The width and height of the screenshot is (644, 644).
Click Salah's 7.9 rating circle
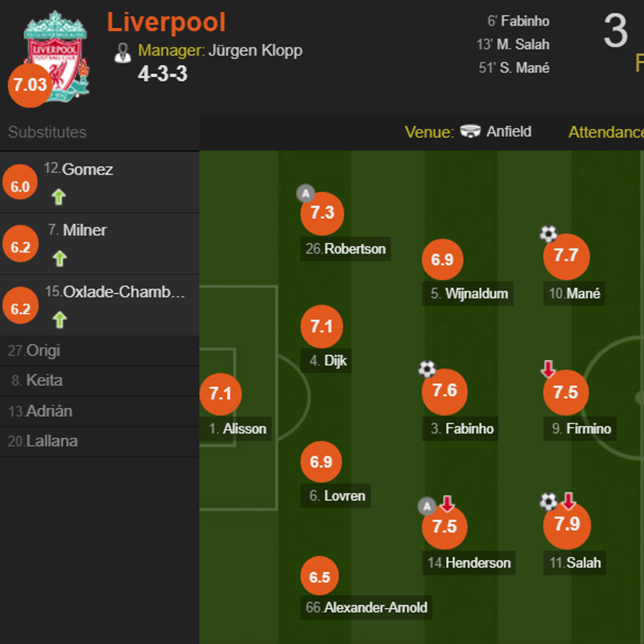click(567, 524)
